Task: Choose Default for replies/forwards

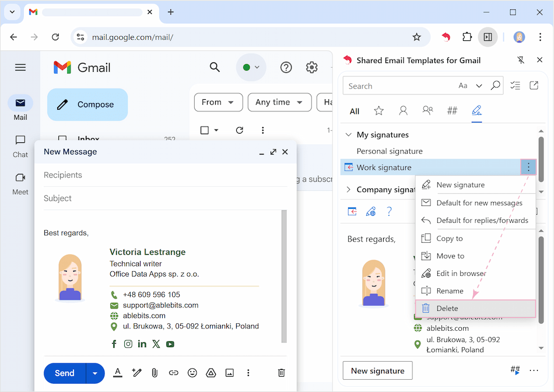Action: click(x=475, y=220)
